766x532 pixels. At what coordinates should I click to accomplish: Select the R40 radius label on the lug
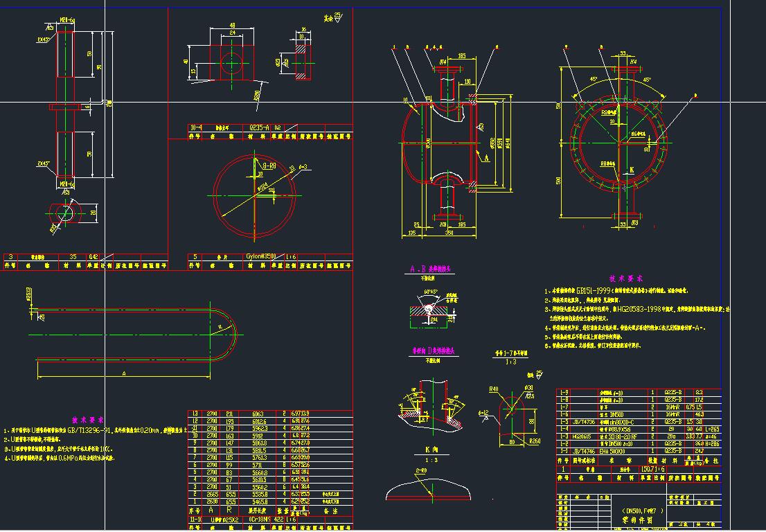[x=495, y=389]
